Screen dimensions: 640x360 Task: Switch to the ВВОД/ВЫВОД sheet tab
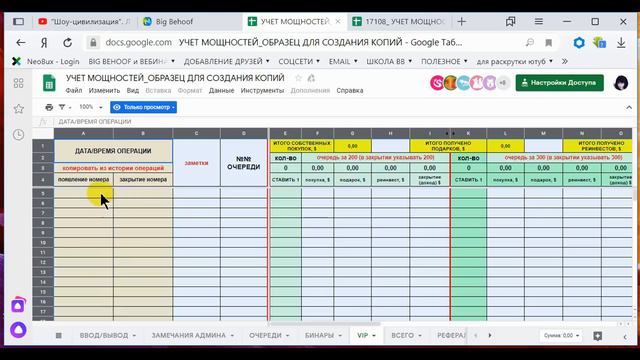click(x=104, y=335)
